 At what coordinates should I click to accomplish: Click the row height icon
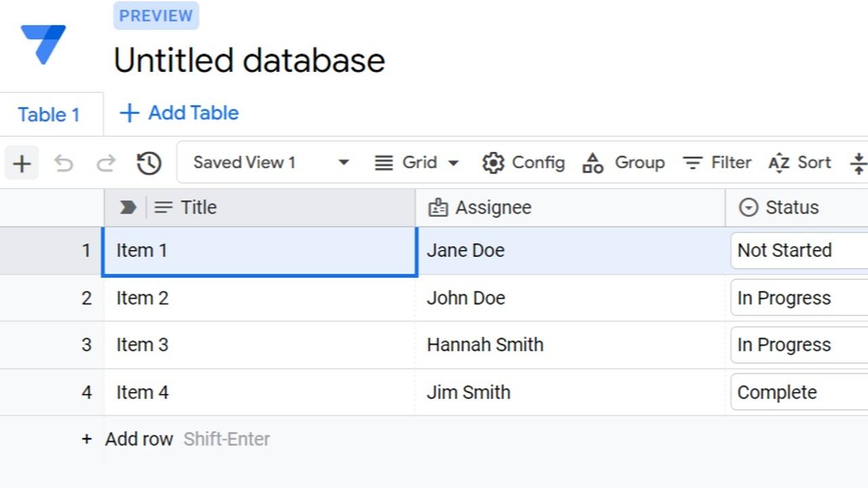coord(859,163)
